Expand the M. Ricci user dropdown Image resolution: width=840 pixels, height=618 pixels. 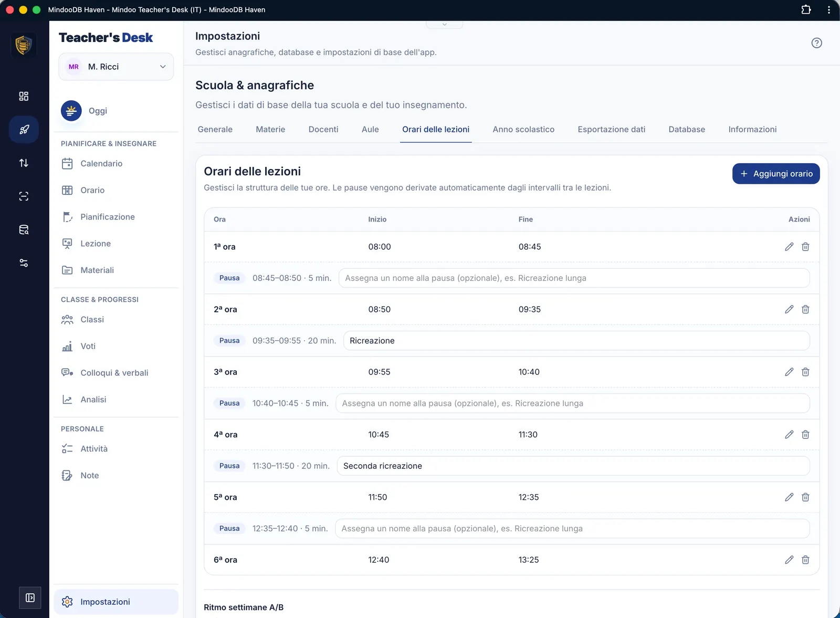pos(116,67)
